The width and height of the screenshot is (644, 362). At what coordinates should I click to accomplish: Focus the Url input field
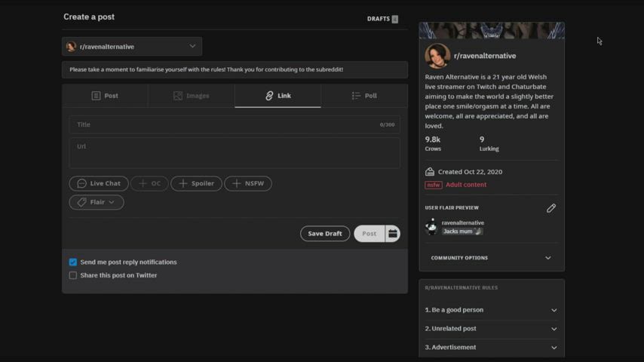coord(235,153)
